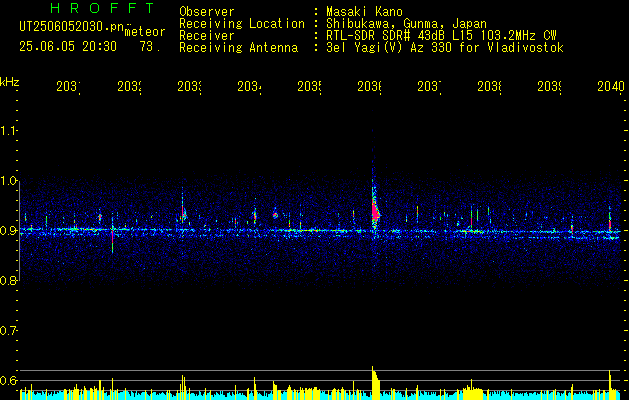Screen dimensions: 629x400
Task: Click the 1.0 frequency axis label
Action: 8,181
